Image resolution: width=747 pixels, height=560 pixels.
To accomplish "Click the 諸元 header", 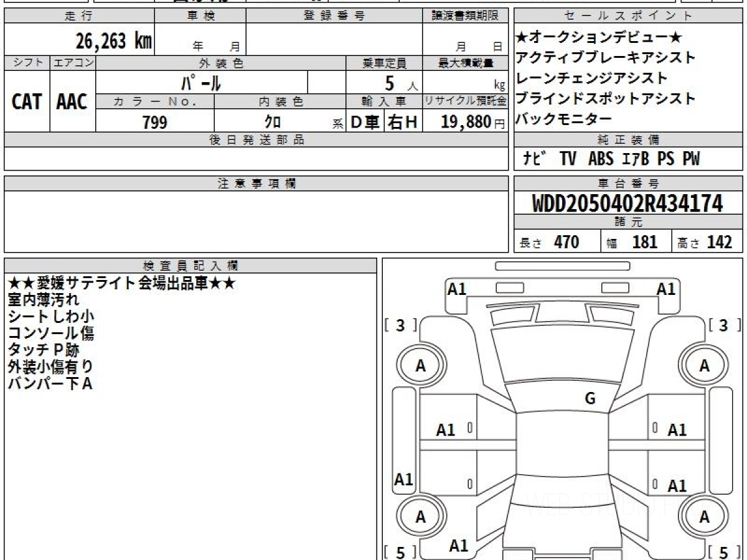I will [629, 222].
